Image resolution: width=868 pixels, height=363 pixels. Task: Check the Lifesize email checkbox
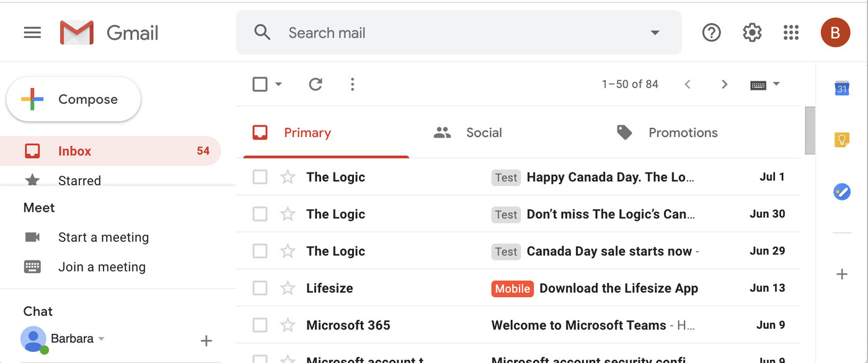pyautogui.click(x=260, y=288)
